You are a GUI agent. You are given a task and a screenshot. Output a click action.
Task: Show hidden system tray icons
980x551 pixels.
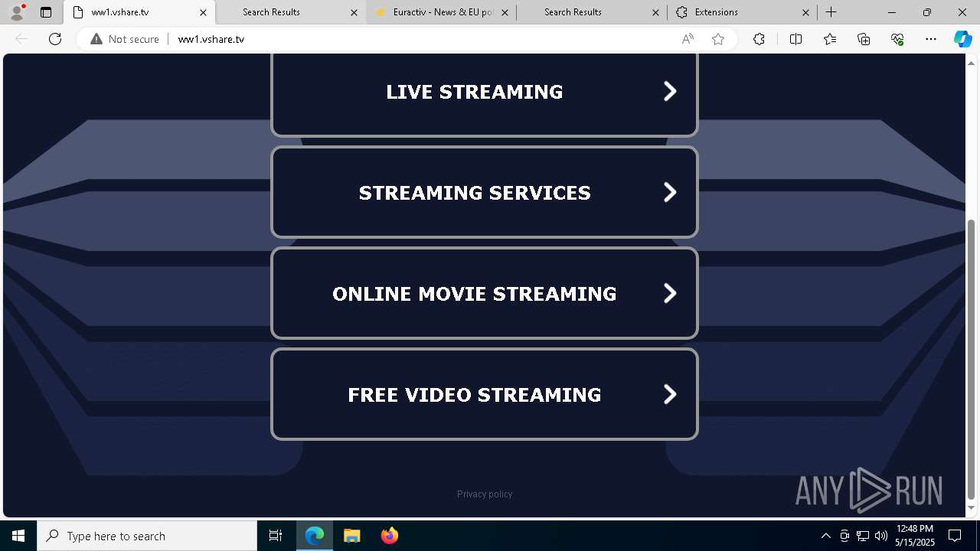click(825, 536)
